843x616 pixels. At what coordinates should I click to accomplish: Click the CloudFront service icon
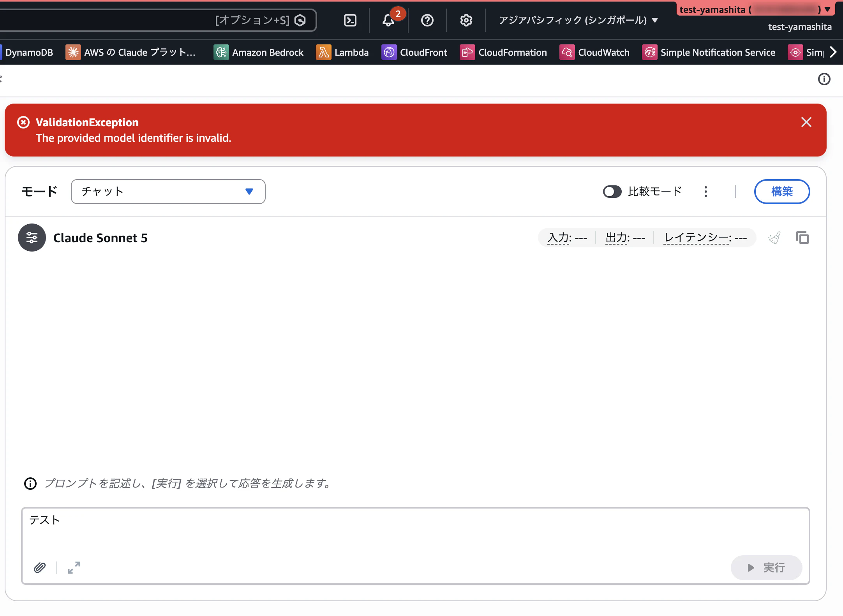[389, 52]
